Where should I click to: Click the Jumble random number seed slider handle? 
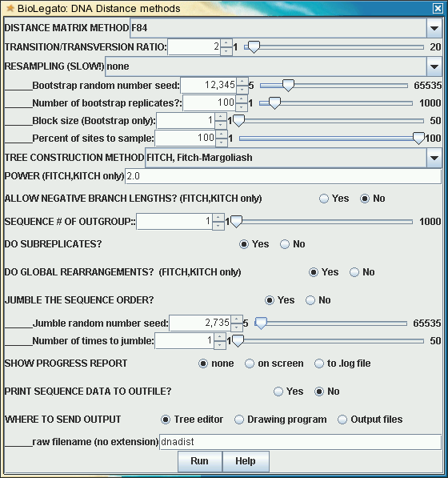pos(261,323)
